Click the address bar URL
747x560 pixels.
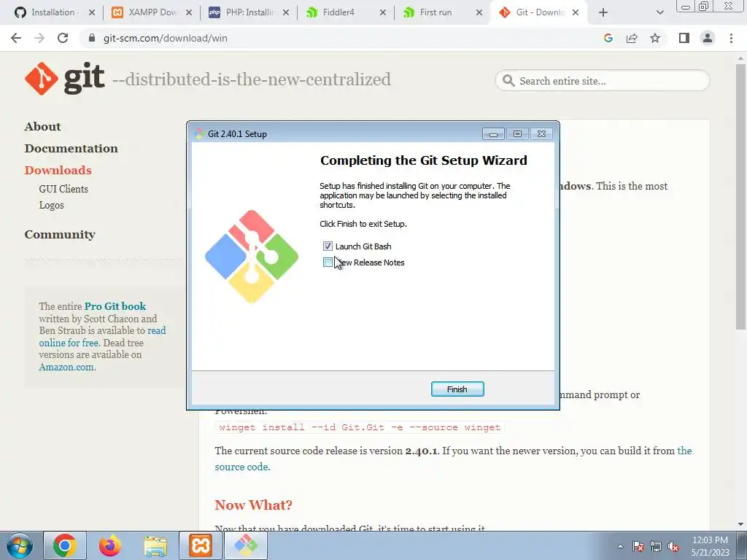pyautogui.click(x=165, y=38)
